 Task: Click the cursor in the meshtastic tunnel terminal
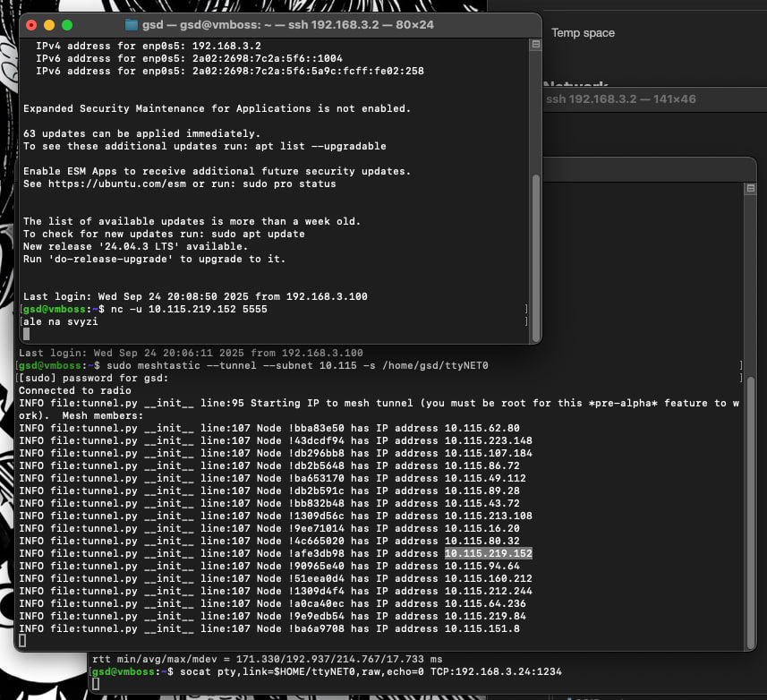pos(22,641)
